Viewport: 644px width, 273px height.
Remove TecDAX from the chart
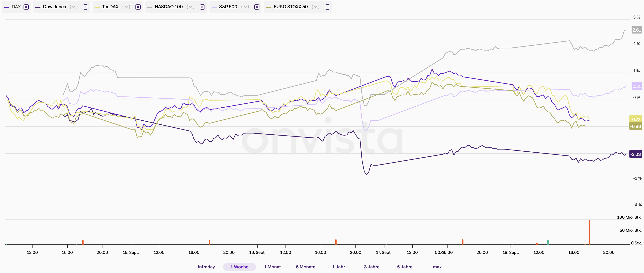tap(138, 7)
